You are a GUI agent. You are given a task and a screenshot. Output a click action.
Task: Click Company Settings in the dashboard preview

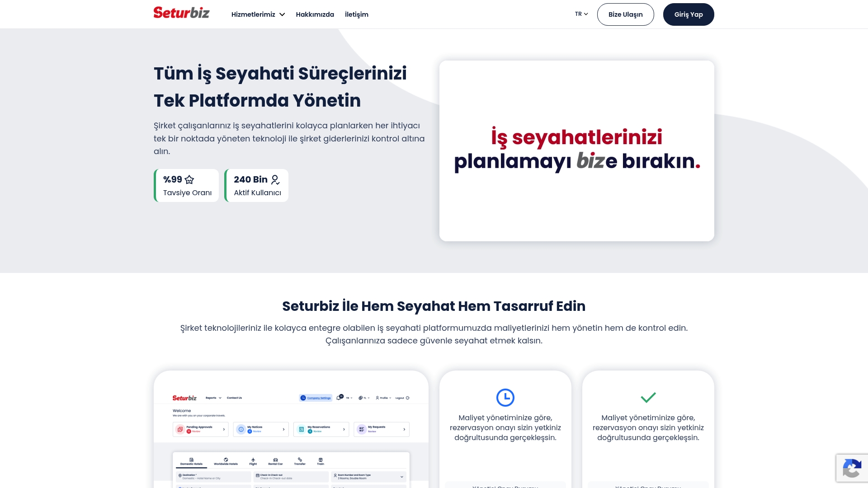pos(316,398)
